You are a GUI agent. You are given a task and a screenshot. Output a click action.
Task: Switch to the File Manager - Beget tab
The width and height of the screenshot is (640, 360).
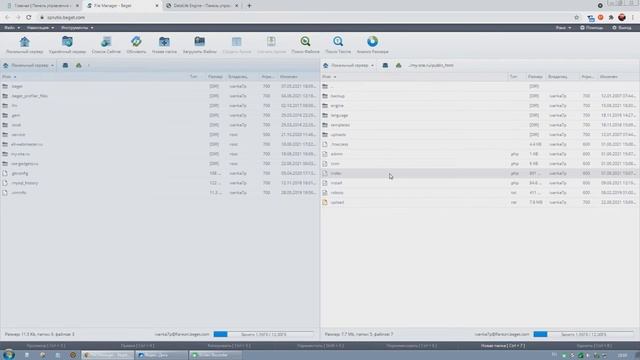[x=122, y=6]
